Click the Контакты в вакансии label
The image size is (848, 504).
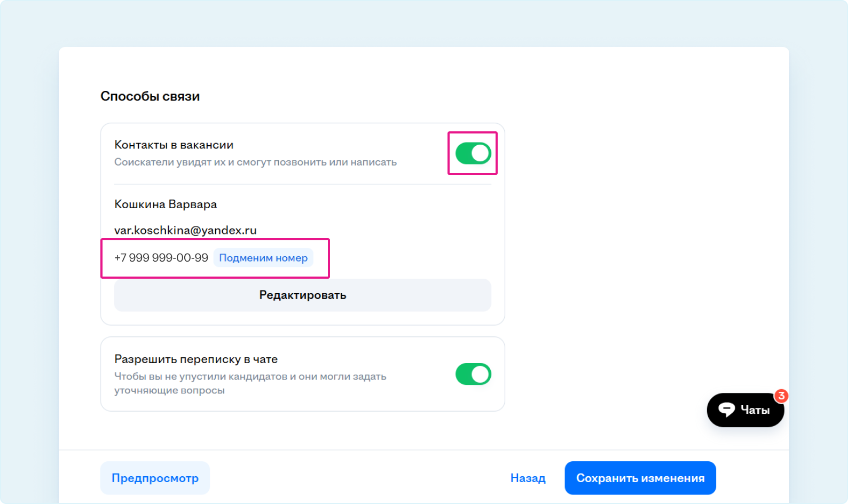[x=174, y=145]
